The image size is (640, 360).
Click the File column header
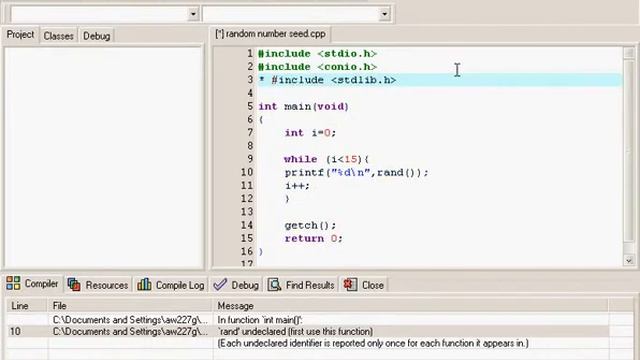tap(130, 306)
